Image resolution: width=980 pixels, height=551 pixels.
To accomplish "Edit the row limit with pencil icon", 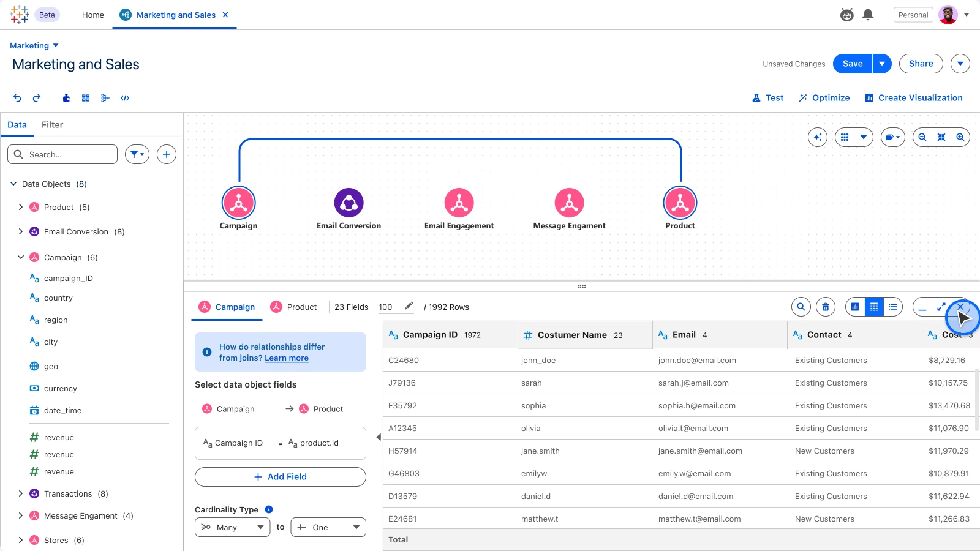I will tap(409, 306).
